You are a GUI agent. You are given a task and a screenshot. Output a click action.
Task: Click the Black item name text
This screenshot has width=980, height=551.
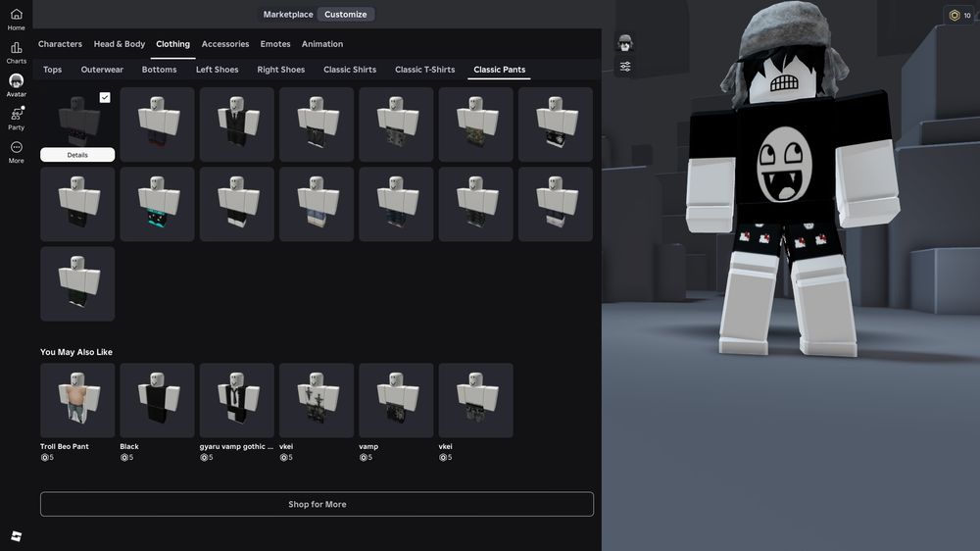129,446
